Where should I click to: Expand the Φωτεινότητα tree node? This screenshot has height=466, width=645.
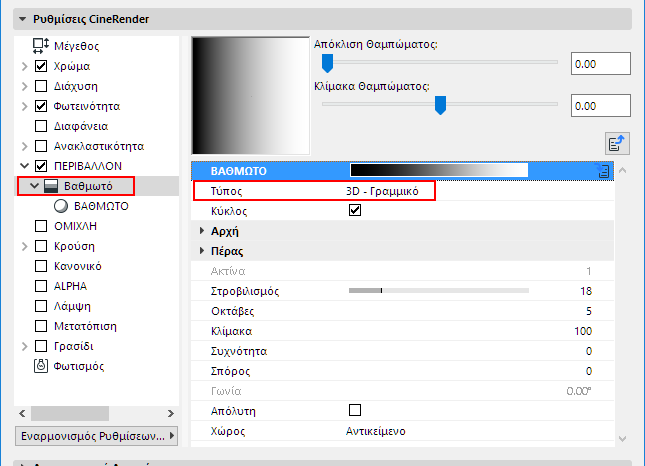25,106
